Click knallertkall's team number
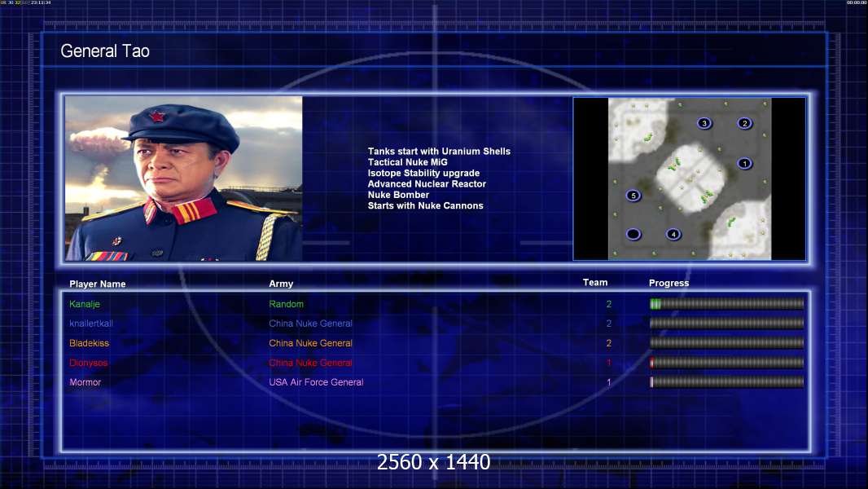Viewport: 868px width, 489px height. (609, 324)
